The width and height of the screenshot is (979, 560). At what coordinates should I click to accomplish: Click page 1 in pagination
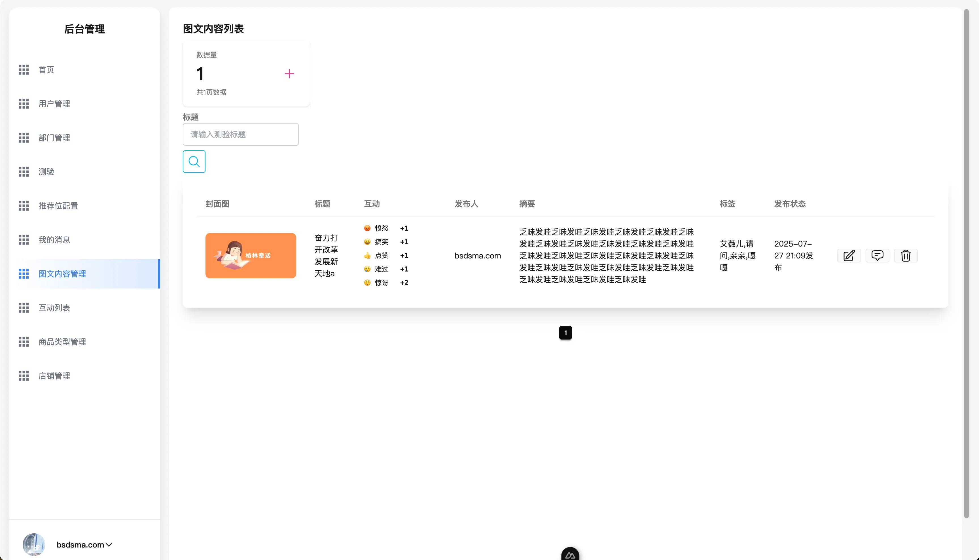point(565,333)
